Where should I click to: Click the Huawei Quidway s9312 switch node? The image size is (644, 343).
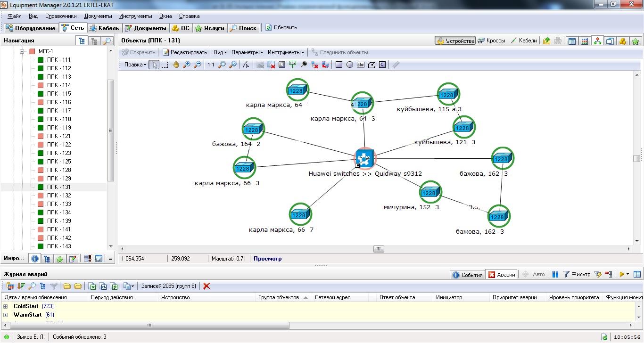tap(364, 158)
